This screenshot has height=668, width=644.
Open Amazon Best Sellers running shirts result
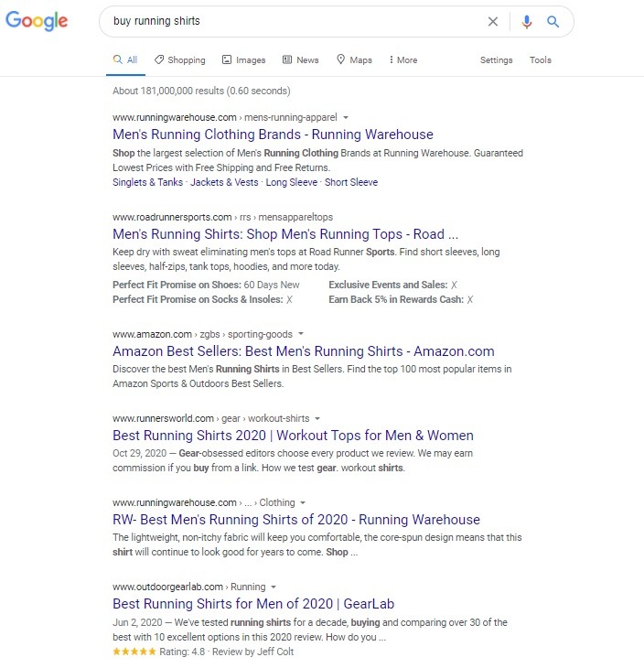tap(304, 351)
